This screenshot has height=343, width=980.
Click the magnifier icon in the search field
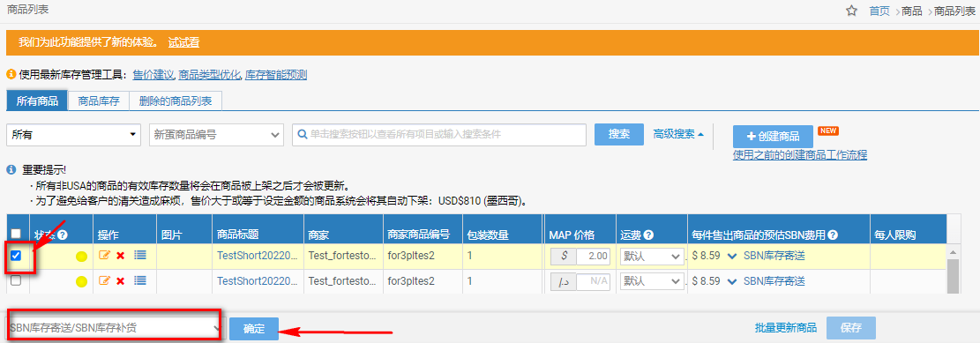303,134
